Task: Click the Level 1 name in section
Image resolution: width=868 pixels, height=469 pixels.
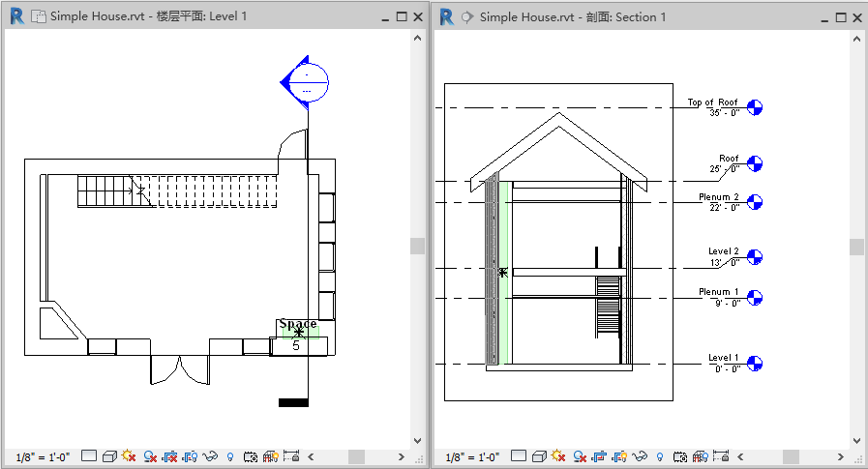Action: 724,358
